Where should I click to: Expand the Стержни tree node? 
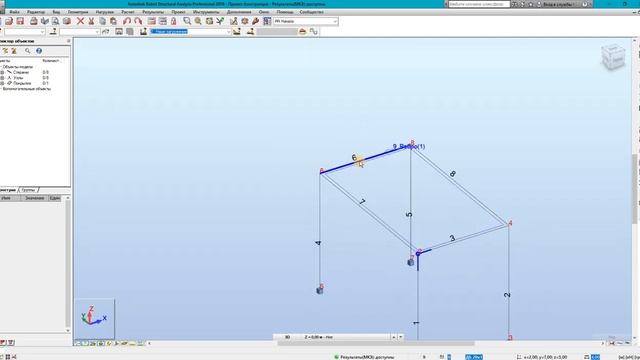2,72
